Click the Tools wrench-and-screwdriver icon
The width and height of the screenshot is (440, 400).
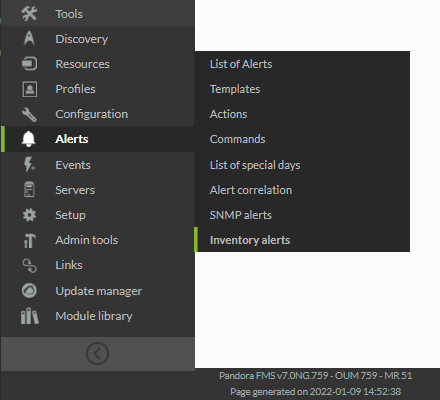tap(29, 14)
